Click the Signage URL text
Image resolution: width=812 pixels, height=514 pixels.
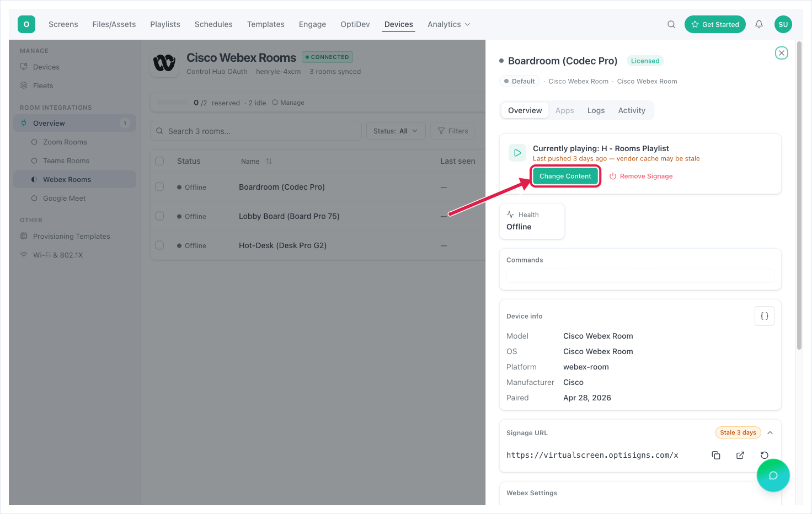point(592,455)
